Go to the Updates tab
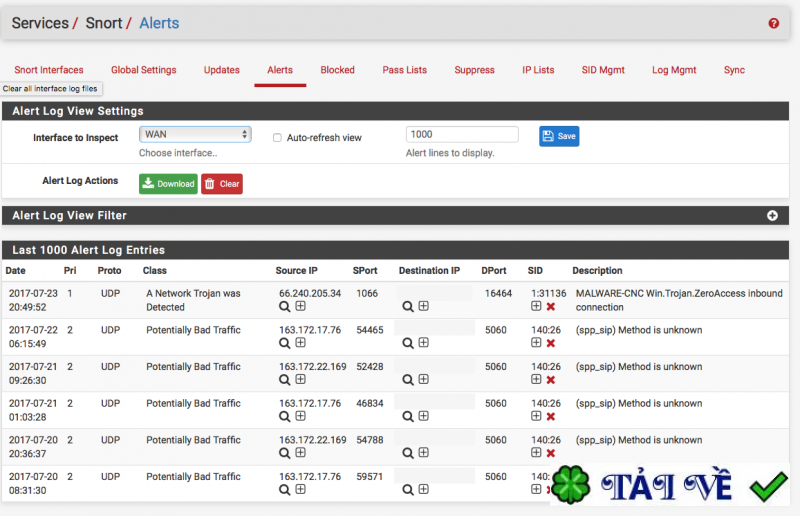Viewport: 800px width, 516px height. pyautogui.click(x=221, y=70)
